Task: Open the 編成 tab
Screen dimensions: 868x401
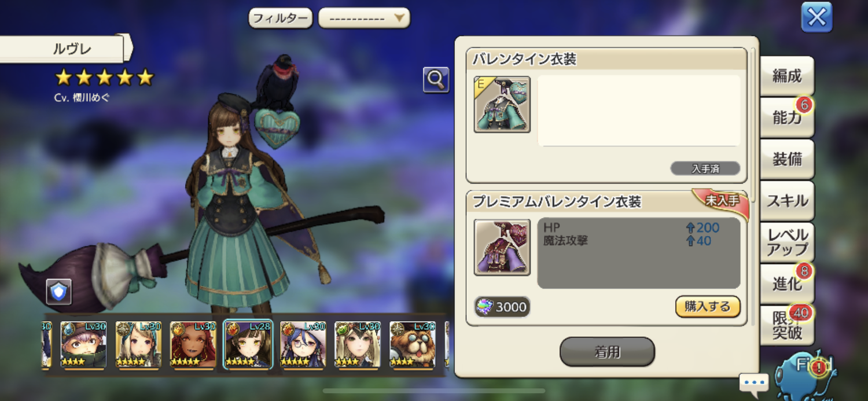Action: click(x=786, y=76)
